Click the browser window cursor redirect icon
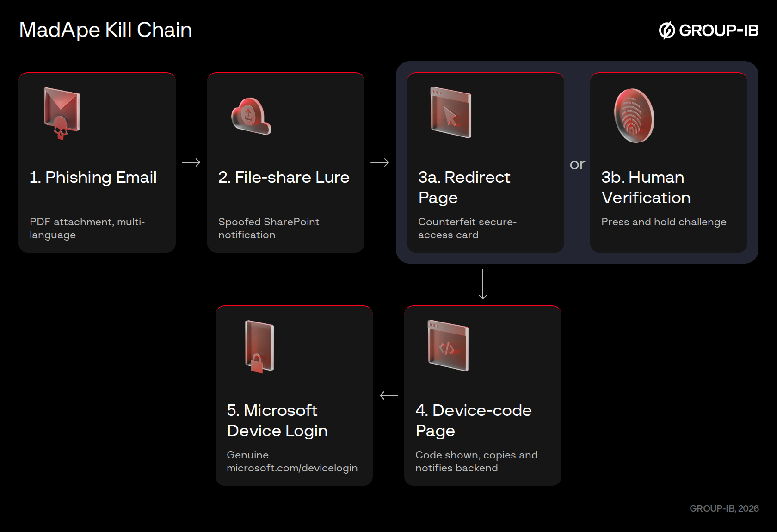Viewport: 777px width, 532px height. (x=451, y=112)
